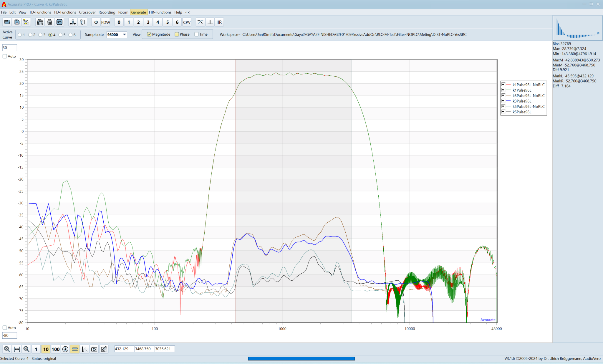The width and height of the screenshot is (603, 364).
Task: Click the blue progress bar in status bar
Action: pos(301,358)
